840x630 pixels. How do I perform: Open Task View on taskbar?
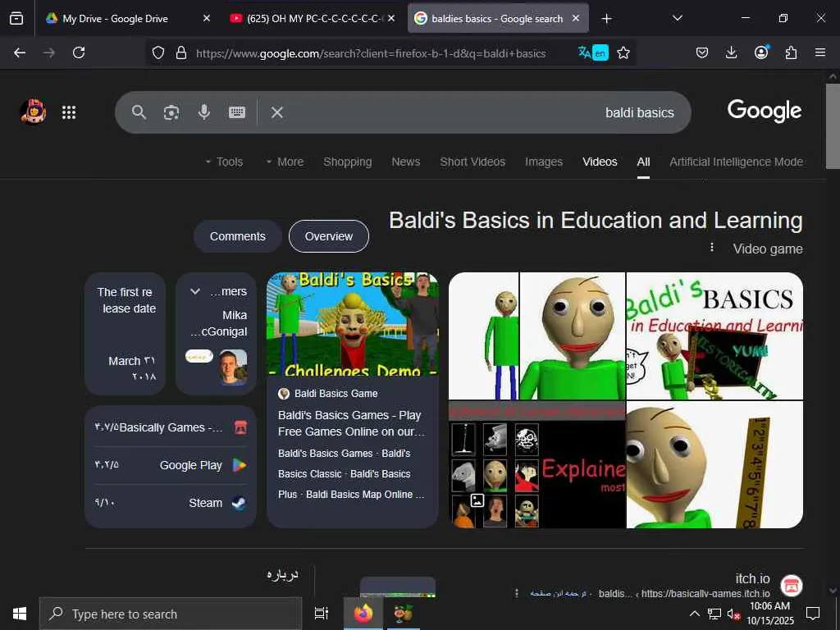[x=322, y=614]
